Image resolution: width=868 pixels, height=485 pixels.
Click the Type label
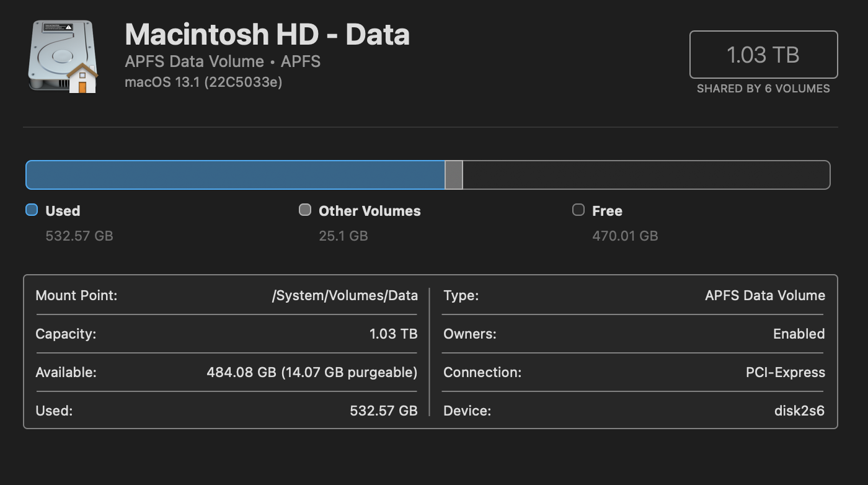(461, 296)
